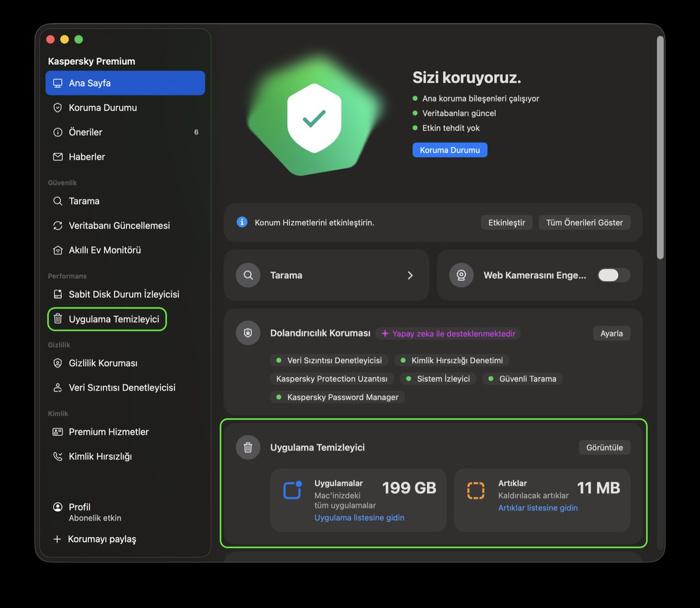Open Profil Abonelik etkin entry
Screen dimensions: 700x608
pyautogui.click(x=95, y=512)
